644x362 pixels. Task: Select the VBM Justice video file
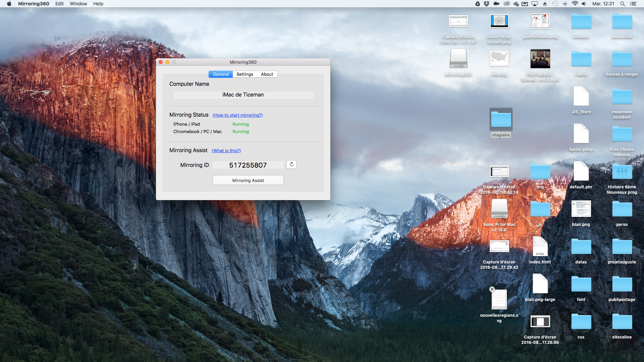pyautogui.click(x=540, y=59)
